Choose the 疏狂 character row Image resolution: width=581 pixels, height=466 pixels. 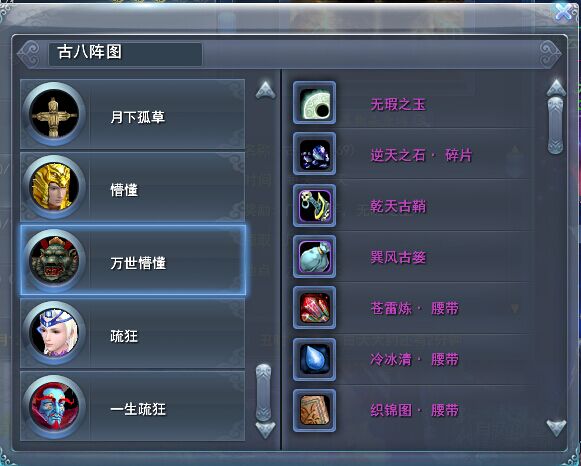[x=133, y=333]
